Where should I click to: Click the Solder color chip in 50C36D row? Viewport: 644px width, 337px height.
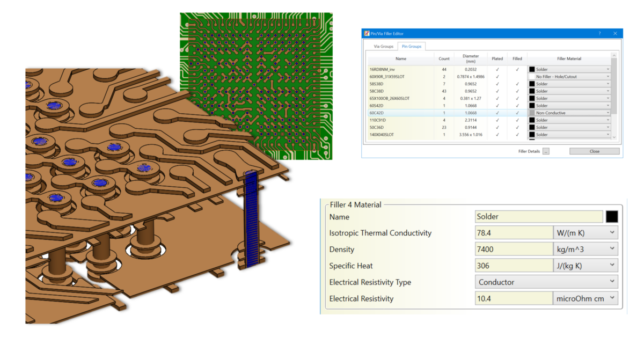click(x=532, y=127)
